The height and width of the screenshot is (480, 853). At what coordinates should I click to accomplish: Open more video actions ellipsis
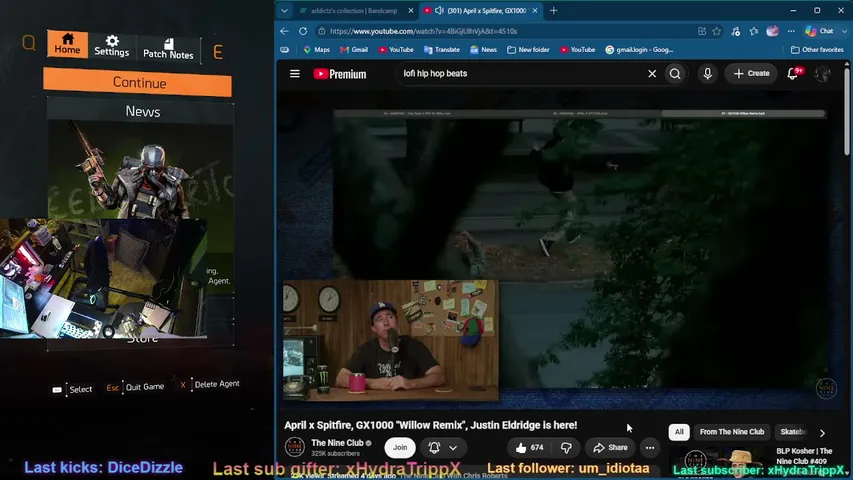coord(650,447)
